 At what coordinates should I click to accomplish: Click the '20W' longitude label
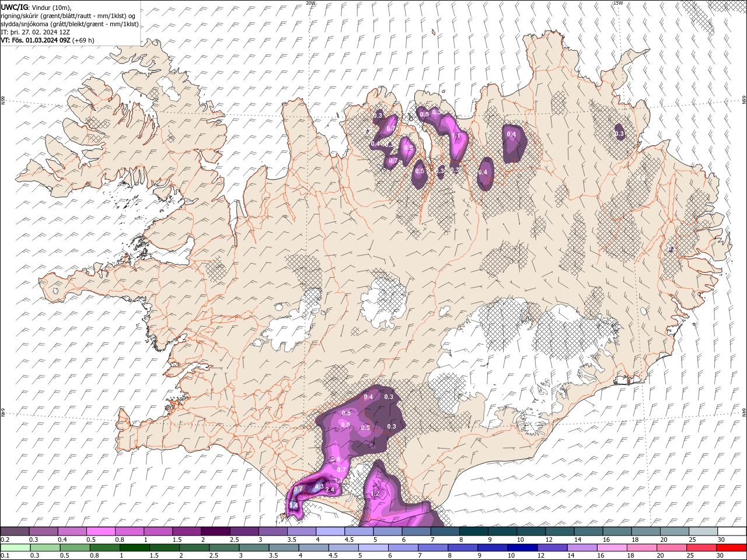[310, 3]
